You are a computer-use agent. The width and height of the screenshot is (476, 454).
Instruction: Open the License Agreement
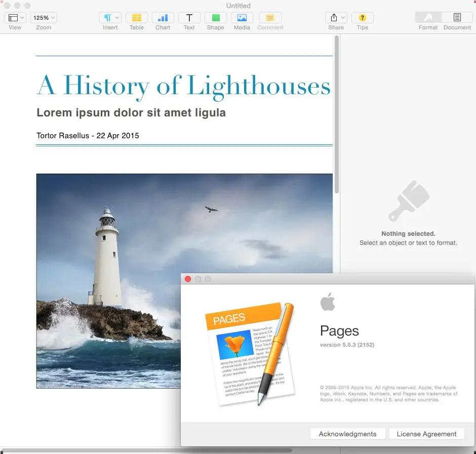point(426,434)
